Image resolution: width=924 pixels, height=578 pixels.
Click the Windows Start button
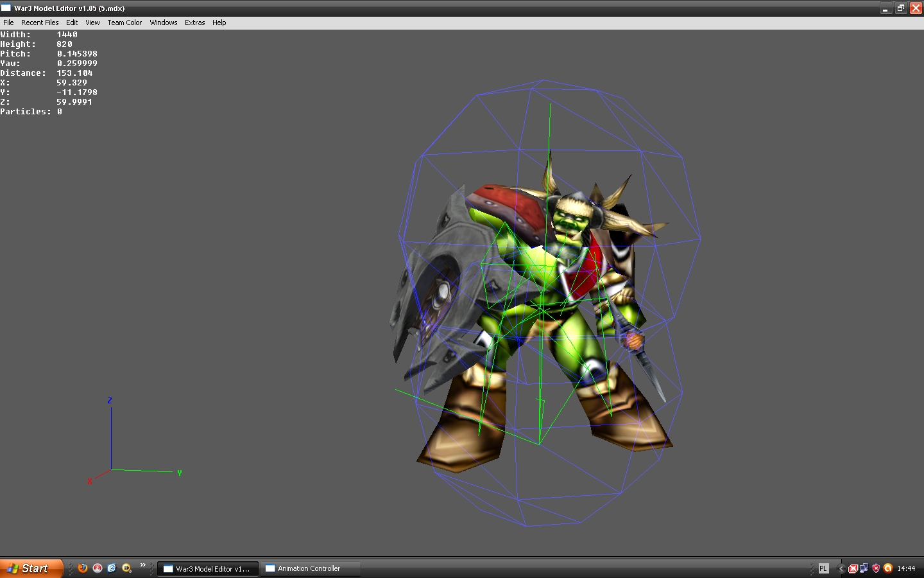pos(31,568)
